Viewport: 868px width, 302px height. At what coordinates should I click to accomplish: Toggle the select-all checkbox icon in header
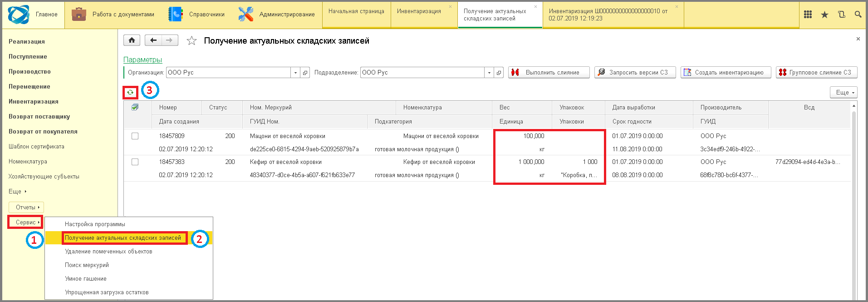pyautogui.click(x=135, y=107)
